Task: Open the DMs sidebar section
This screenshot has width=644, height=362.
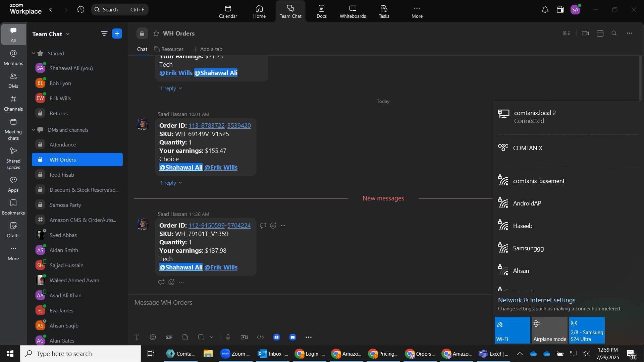Action: point(13,80)
